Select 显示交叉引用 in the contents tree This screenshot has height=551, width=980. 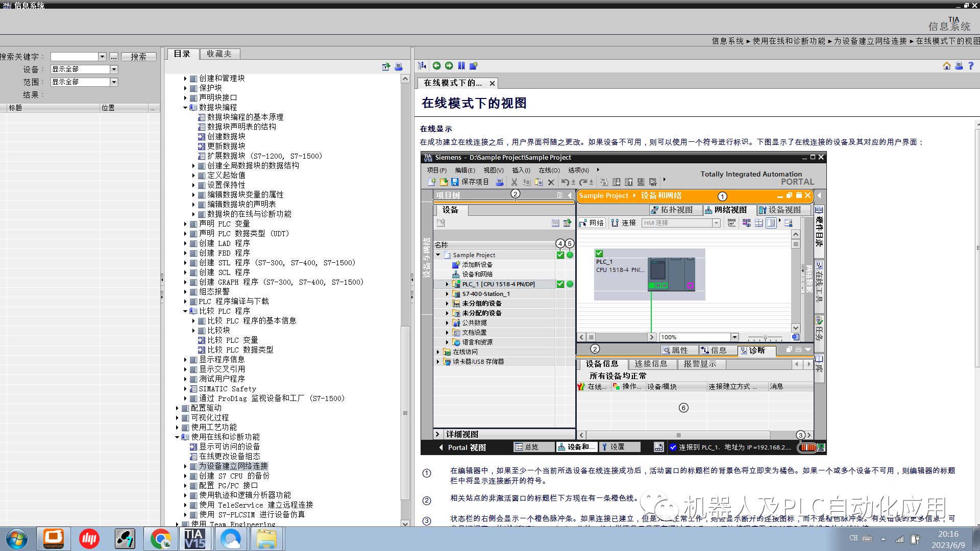[222, 369]
